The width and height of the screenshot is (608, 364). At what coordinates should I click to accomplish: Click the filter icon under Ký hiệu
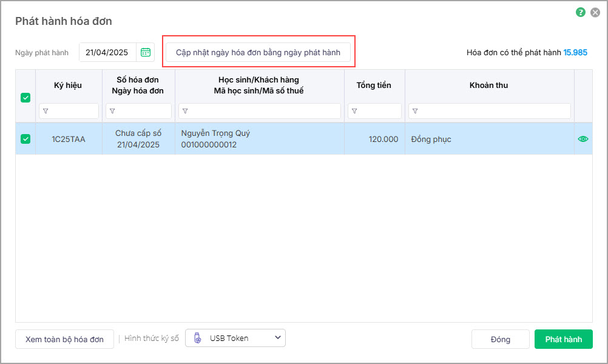[46, 111]
